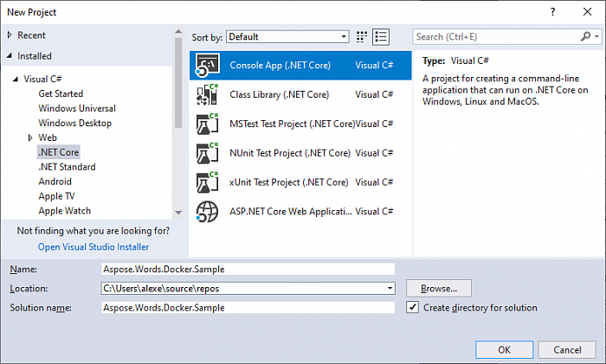Select the Windows Desktop category
The image size is (606, 364).
click(x=75, y=123)
